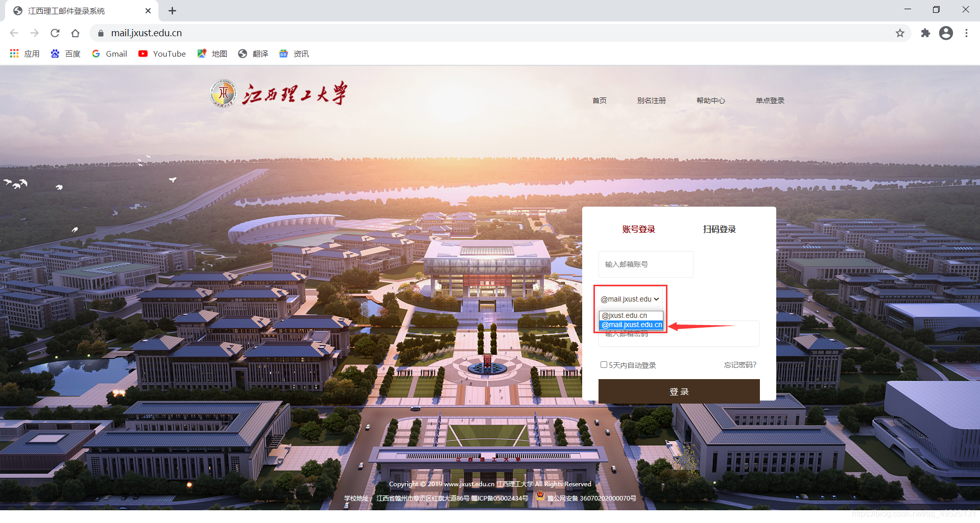Open the email domain dropdown
This screenshot has width=980, height=523.
629,299
